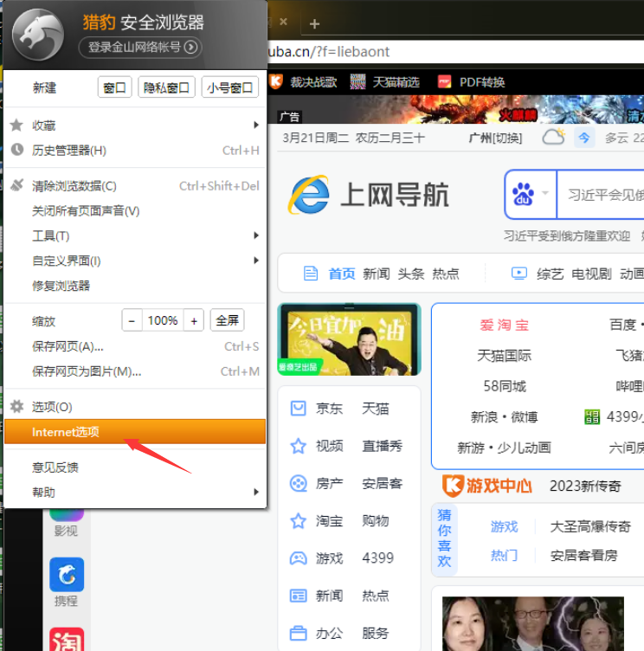Screen dimensions: 644x651
Task: Open 裁决战歌 bookmark
Action: tap(304, 81)
